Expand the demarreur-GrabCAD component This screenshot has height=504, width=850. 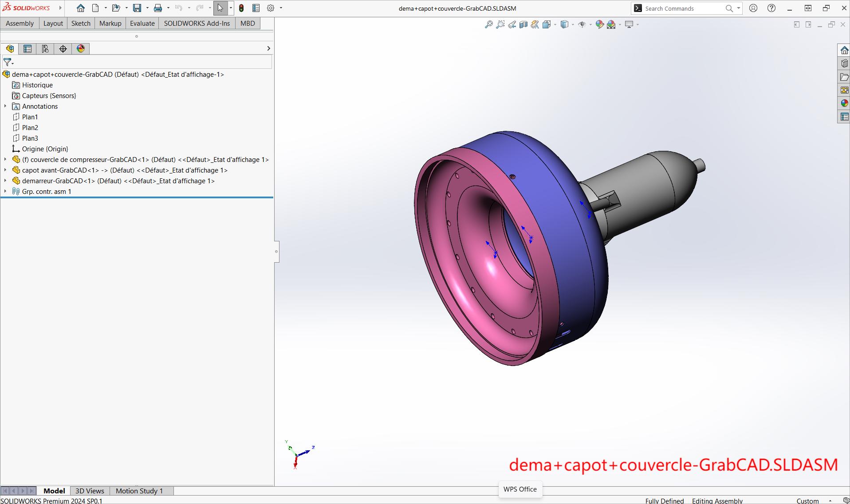(5, 181)
